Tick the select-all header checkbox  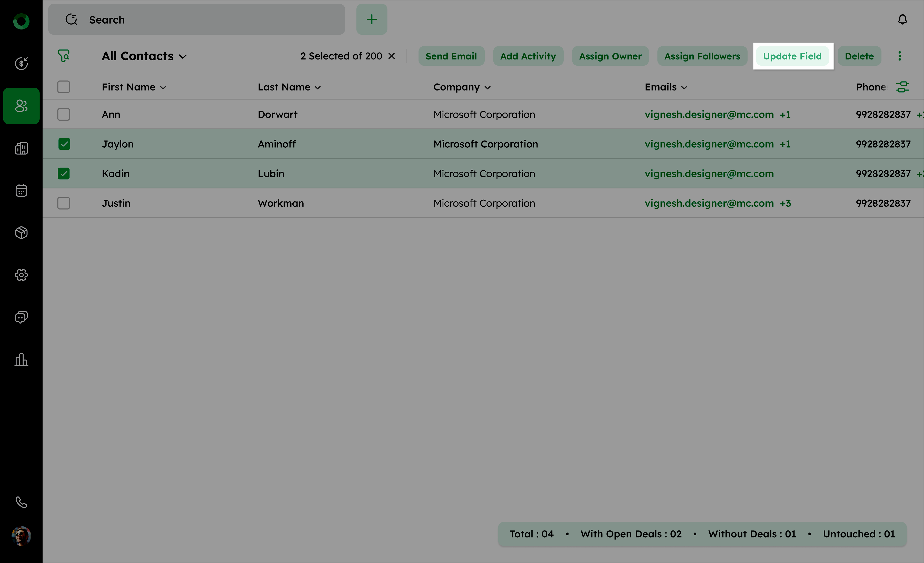point(64,87)
